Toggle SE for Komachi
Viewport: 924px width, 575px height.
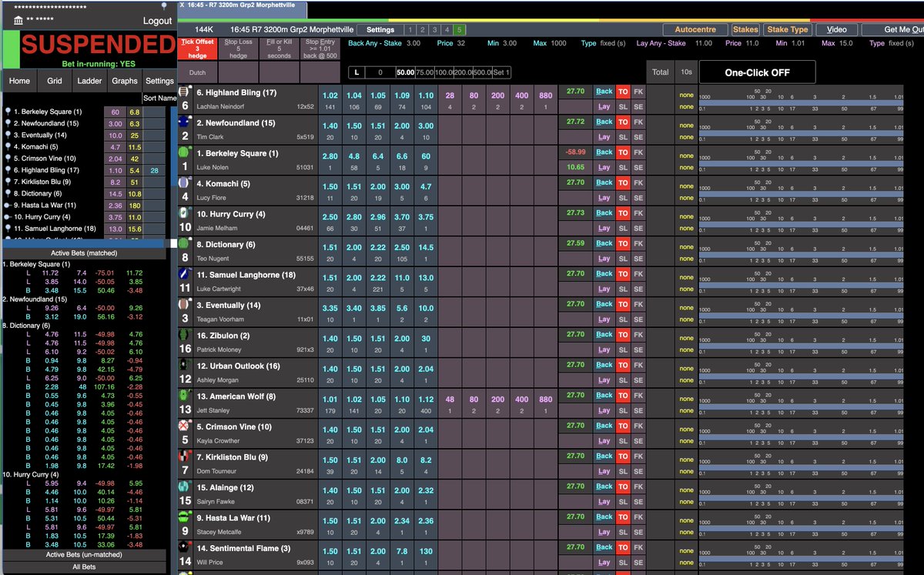(x=638, y=198)
